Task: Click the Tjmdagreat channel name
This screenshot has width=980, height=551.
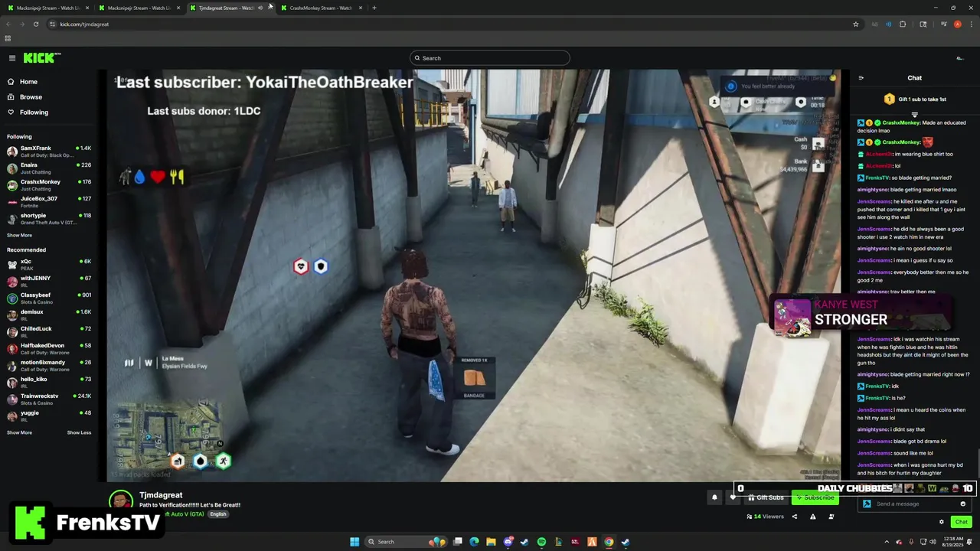Action: [161, 495]
